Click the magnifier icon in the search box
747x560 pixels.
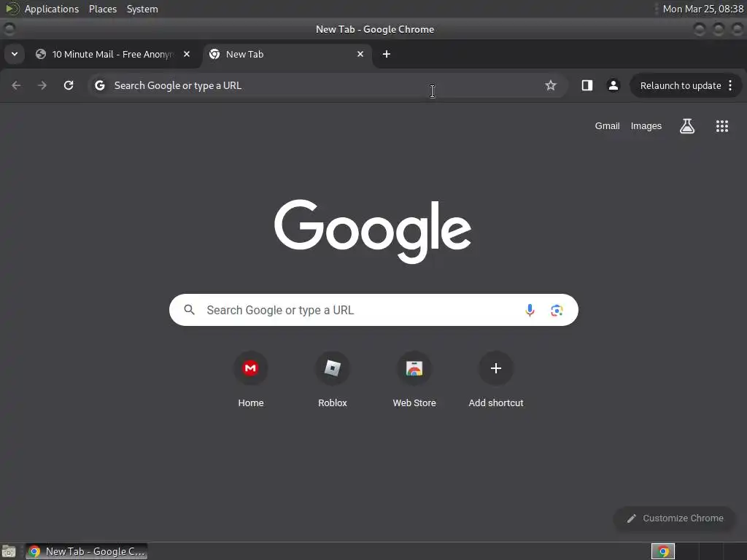[189, 310]
